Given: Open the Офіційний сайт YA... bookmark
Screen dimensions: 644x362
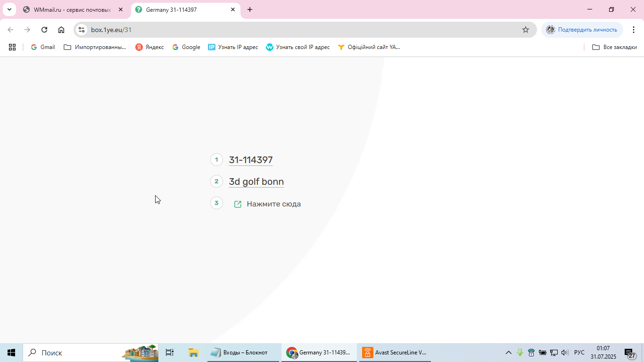Looking at the screenshot, I should pos(369,47).
